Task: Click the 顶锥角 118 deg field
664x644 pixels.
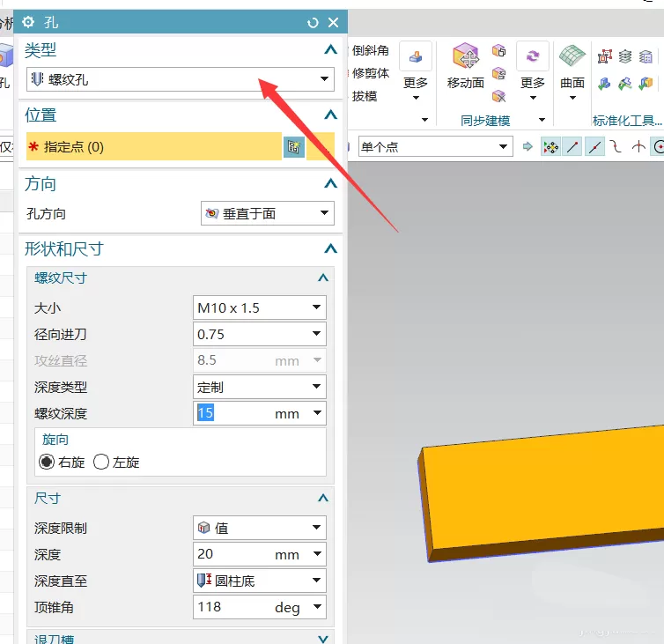Action: point(232,607)
